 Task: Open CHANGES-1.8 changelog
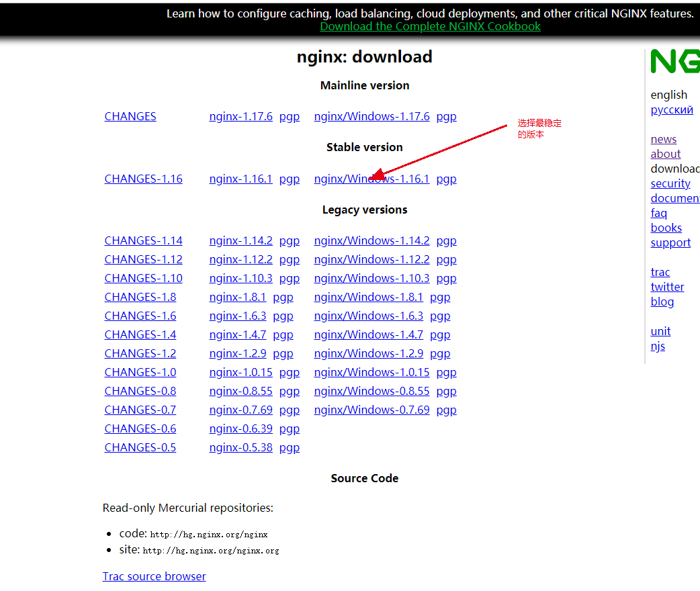[x=140, y=297]
